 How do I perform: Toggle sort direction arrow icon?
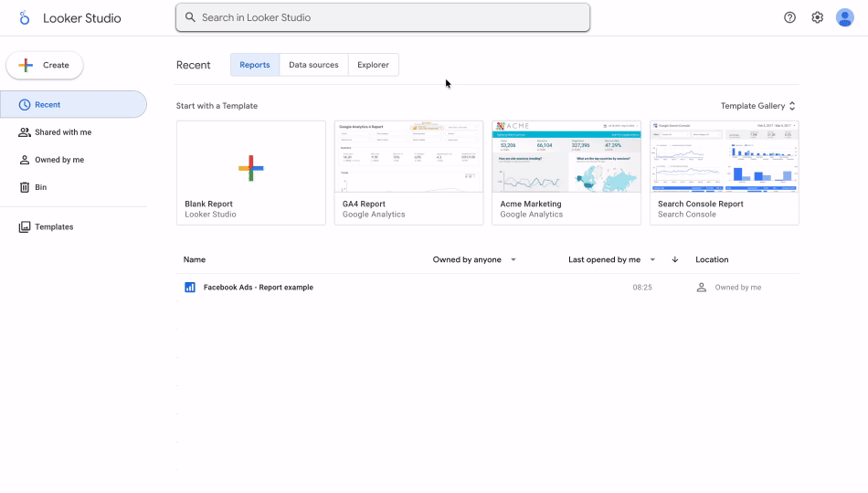coord(675,259)
